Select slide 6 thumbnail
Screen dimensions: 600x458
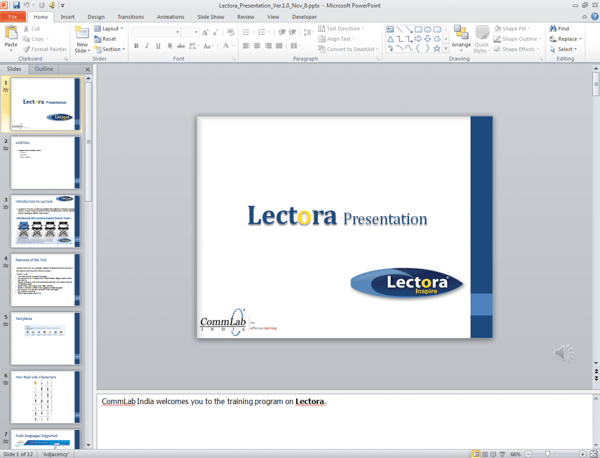(45, 397)
